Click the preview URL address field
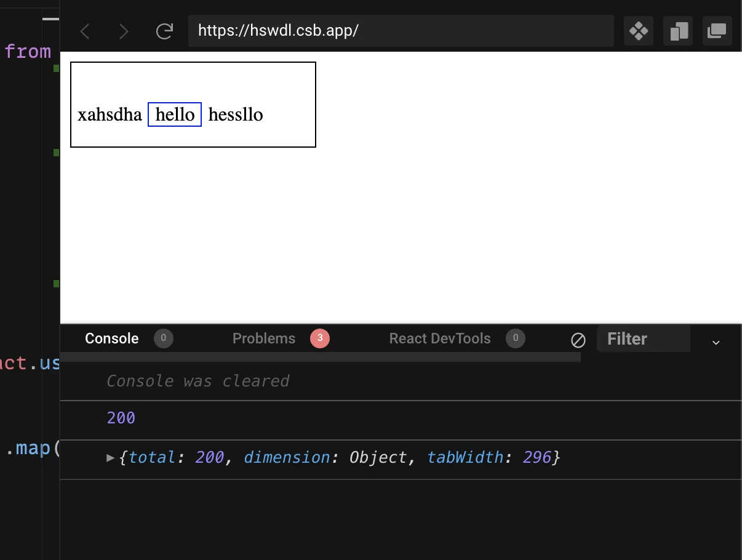Image resolution: width=742 pixels, height=560 pixels. pos(401,31)
